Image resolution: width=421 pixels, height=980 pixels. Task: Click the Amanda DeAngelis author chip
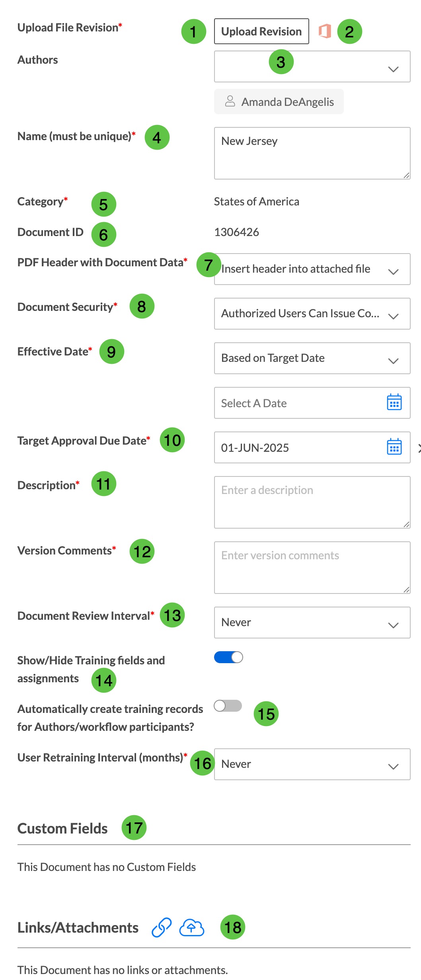click(279, 102)
